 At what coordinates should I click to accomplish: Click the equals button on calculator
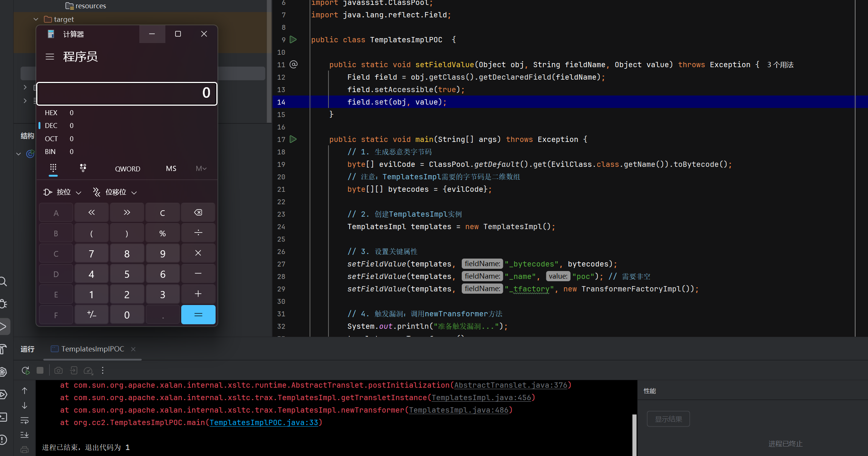pyautogui.click(x=198, y=314)
